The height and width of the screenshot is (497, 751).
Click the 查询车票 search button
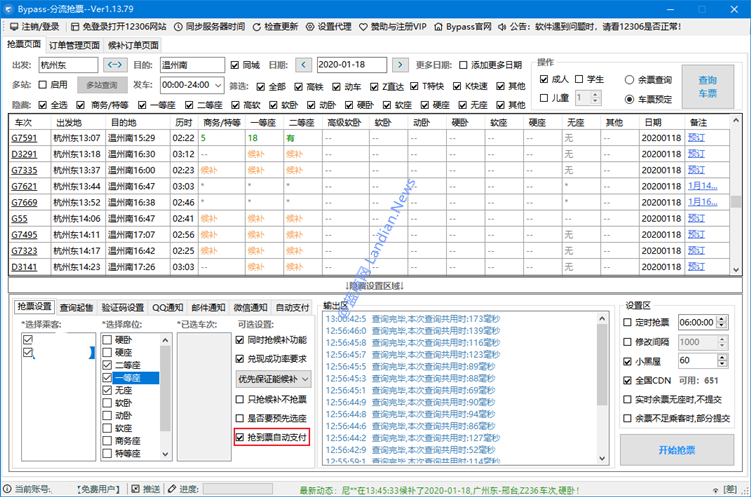(x=708, y=86)
